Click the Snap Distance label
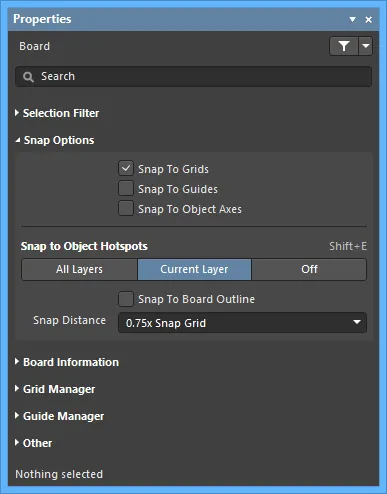 point(69,320)
